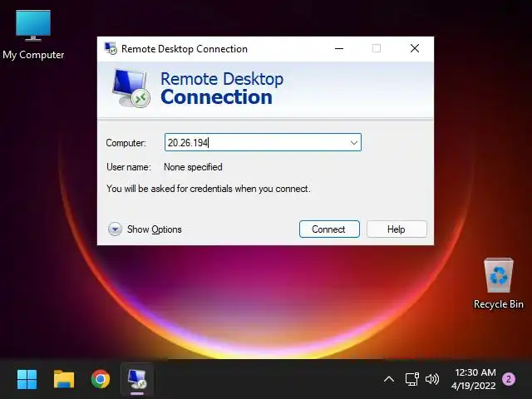Open the volume speaker tray icon
Viewport: 532px width, 399px height.
coord(432,379)
